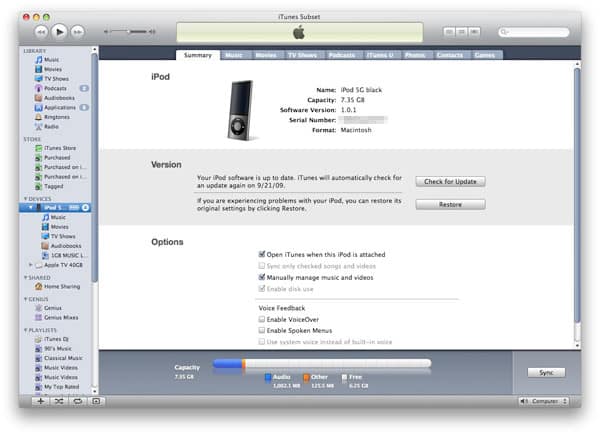Open 90's Music playlist
600x434 pixels.
coord(58,349)
